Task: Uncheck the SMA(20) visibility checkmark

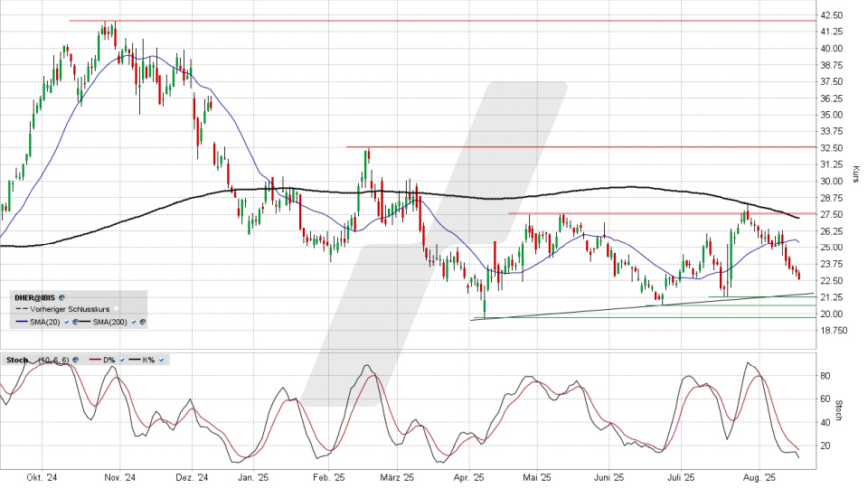Action: coord(66,322)
